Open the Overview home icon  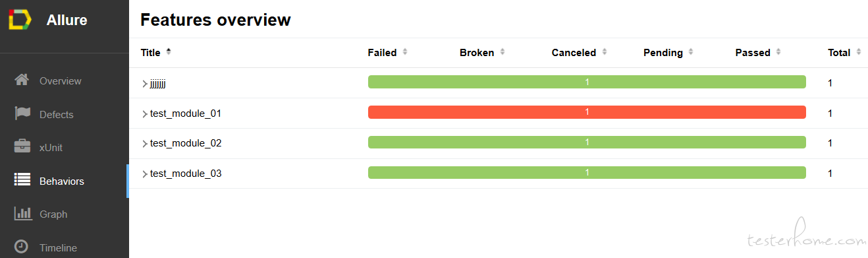[x=22, y=81]
